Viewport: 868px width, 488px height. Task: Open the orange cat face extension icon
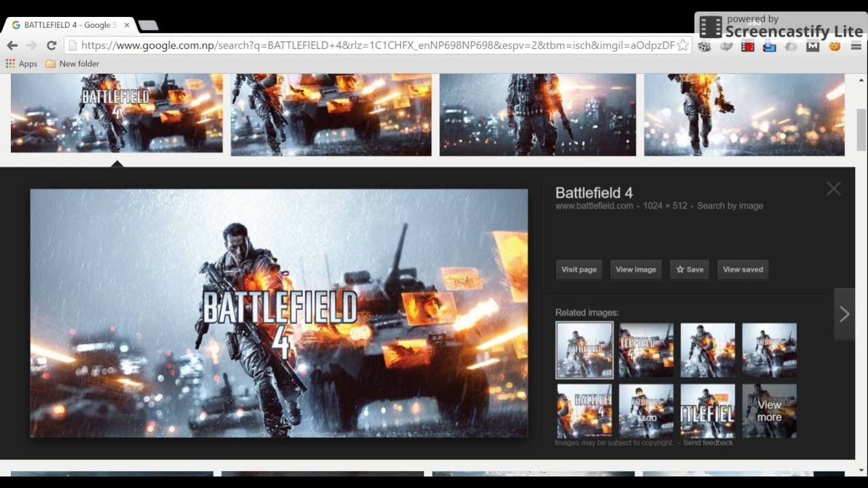pyautogui.click(x=835, y=46)
